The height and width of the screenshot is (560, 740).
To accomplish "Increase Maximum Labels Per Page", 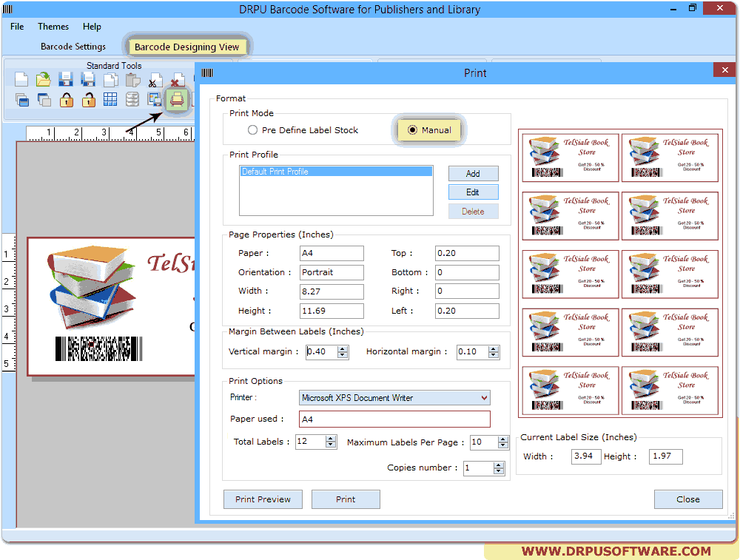I will [x=503, y=439].
